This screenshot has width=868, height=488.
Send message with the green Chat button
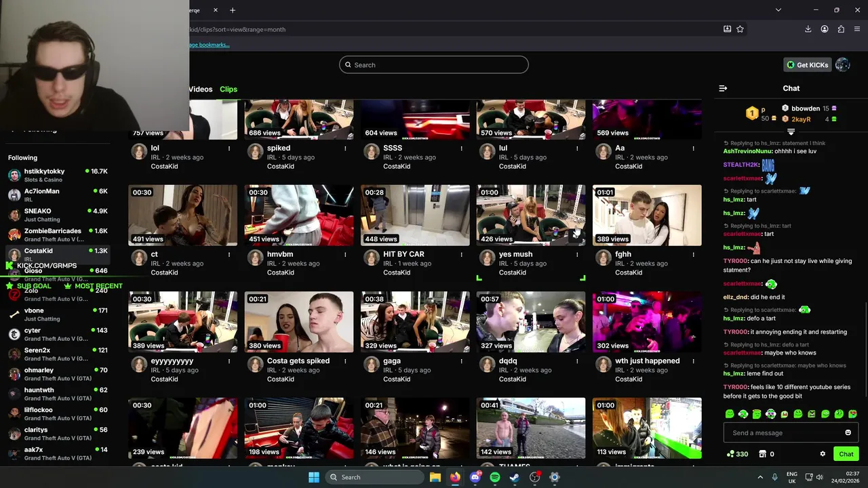coord(846,454)
